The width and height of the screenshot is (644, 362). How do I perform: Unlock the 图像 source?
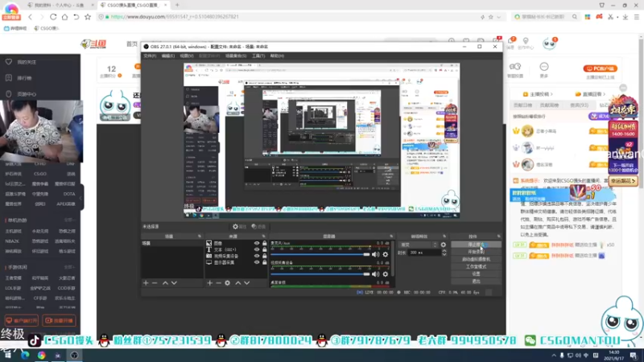pyautogui.click(x=265, y=244)
